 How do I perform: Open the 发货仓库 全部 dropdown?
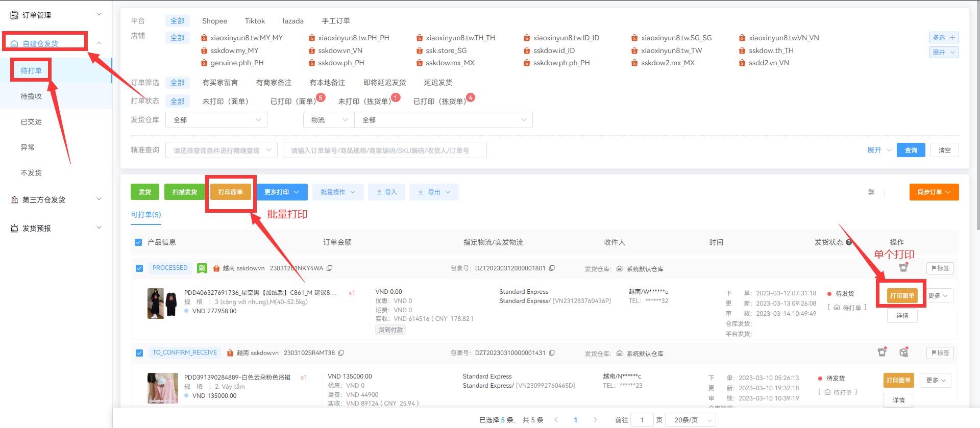click(x=216, y=120)
